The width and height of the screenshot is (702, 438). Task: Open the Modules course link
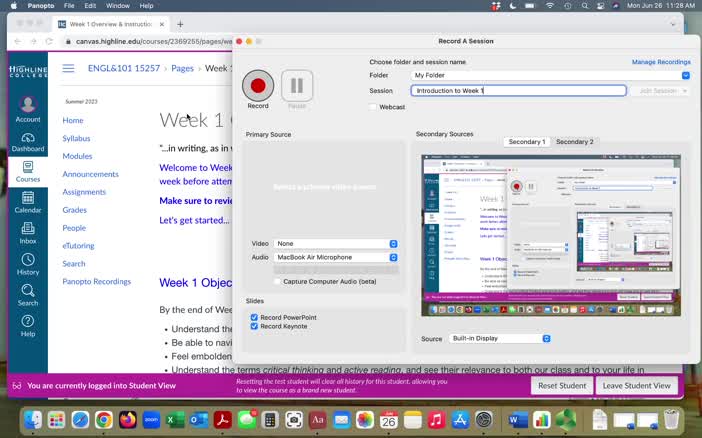coord(77,156)
